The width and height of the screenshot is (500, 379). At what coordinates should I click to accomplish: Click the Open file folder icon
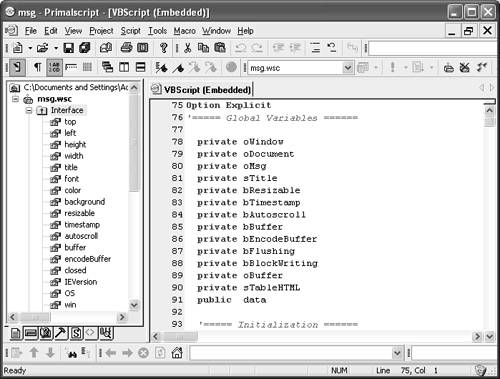tap(43, 48)
